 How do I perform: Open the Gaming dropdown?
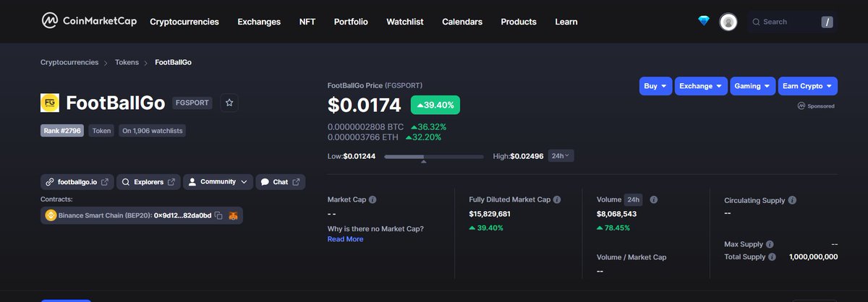pos(753,86)
